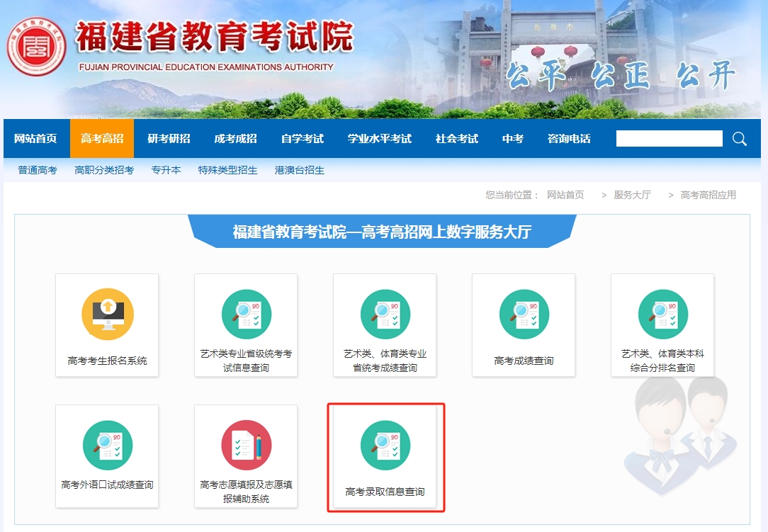
Task: Click 普通高考 sub-navigation link
Action: tap(38, 170)
